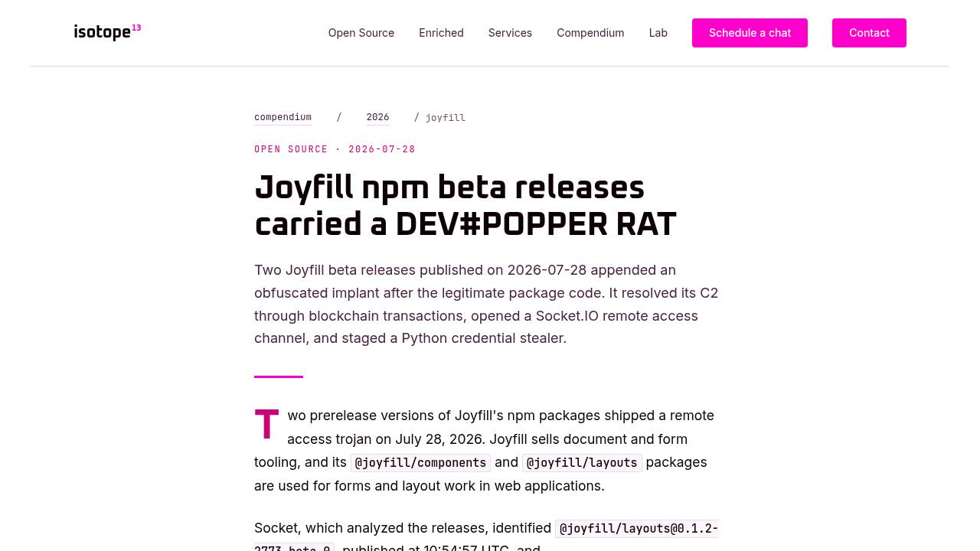The height and width of the screenshot is (551, 980).
Task: Click the OPEN SOURCE category label
Action: [x=291, y=149]
